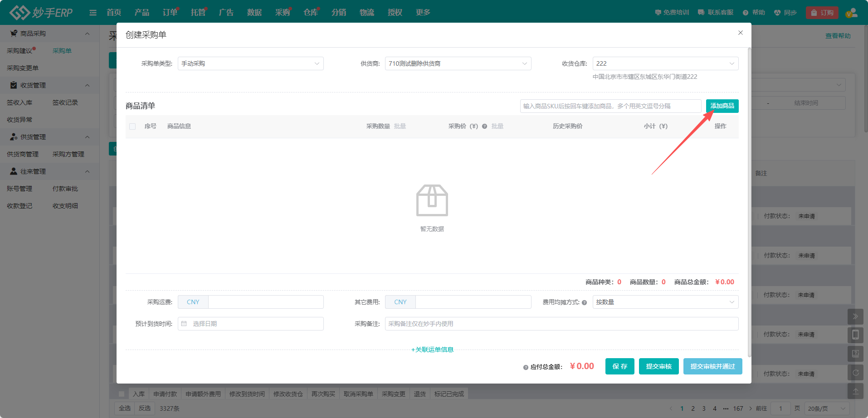Click the SKU input field
868x418 pixels.
point(610,106)
